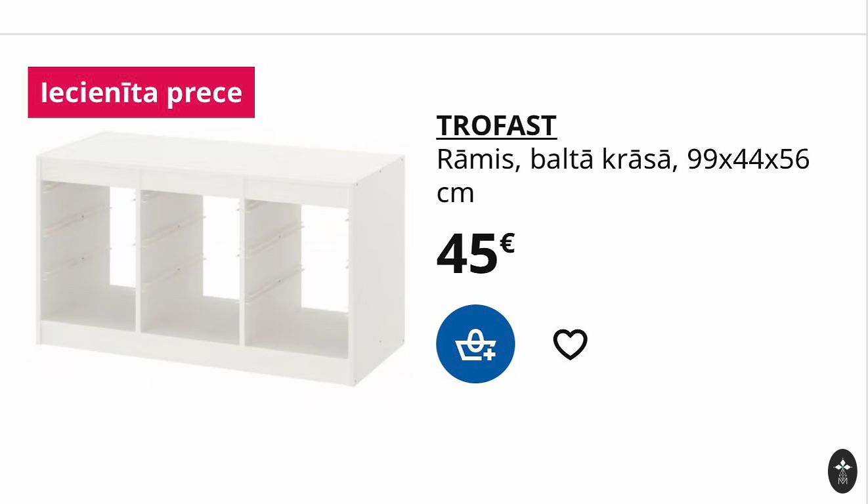The image size is (868, 504).
Task: Add TROFAST frame to shopping basket
Action: (x=475, y=344)
